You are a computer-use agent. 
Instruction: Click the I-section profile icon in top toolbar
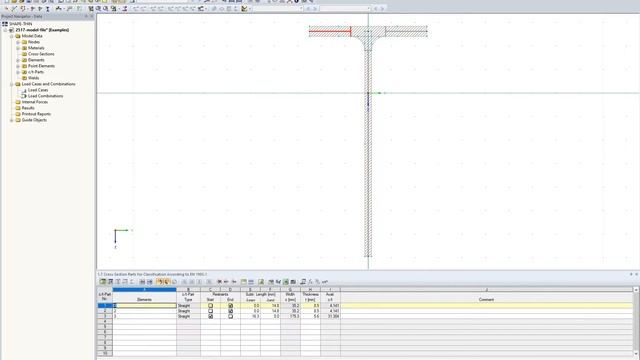48,9
